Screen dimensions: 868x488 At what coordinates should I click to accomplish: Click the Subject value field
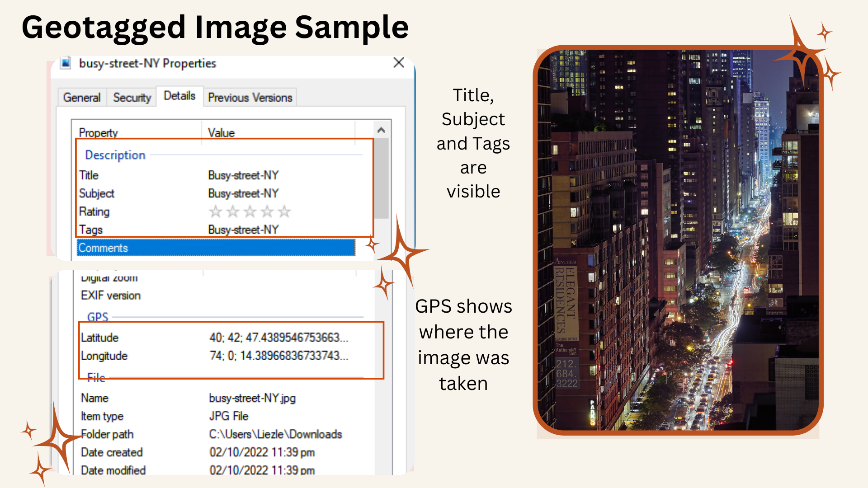(x=243, y=193)
